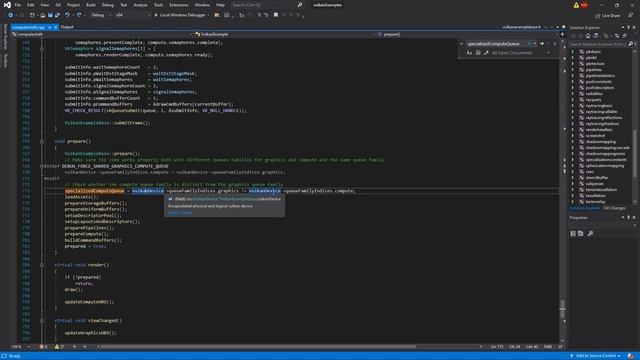Start Local Windows Debugger
The image size is (640, 360).
pyautogui.click(x=181, y=15)
